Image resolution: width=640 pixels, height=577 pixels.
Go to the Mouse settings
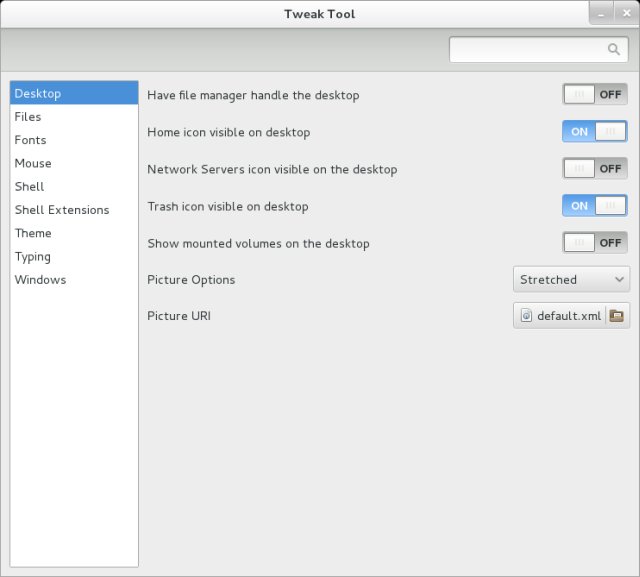tap(74, 163)
